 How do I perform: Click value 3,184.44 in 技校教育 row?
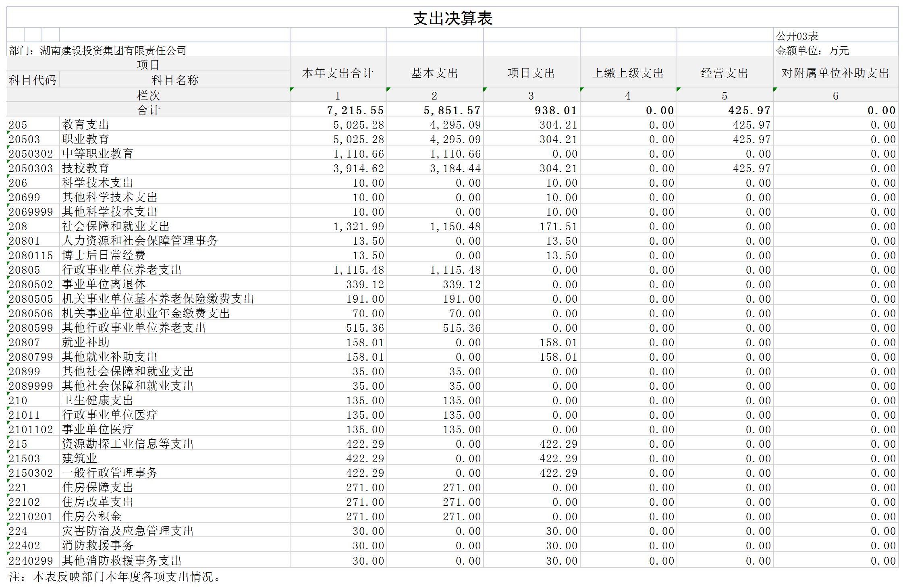(435, 168)
